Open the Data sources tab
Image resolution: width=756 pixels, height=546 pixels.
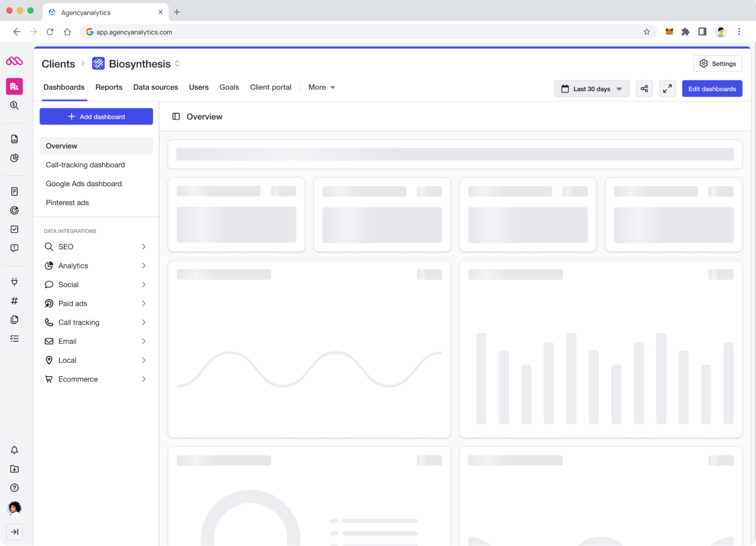point(155,87)
